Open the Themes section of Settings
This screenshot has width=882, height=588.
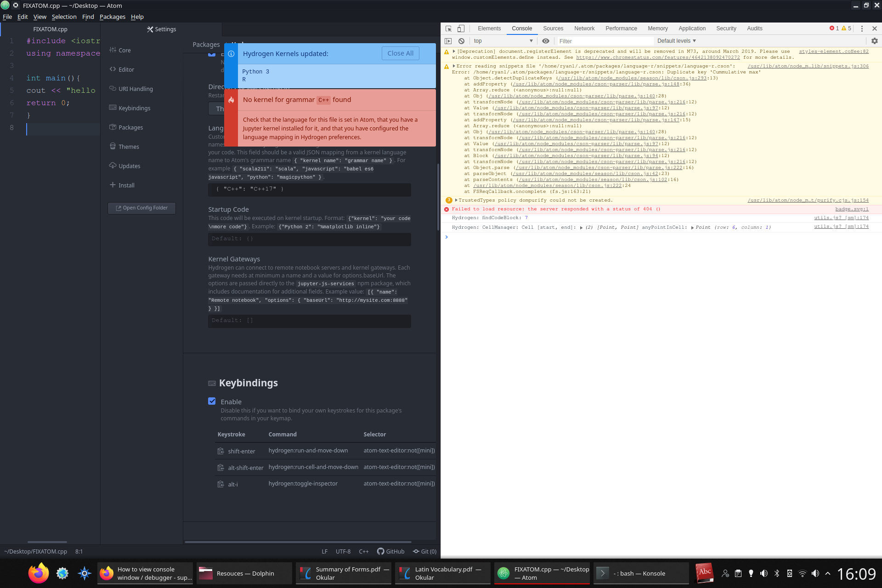pyautogui.click(x=129, y=146)
